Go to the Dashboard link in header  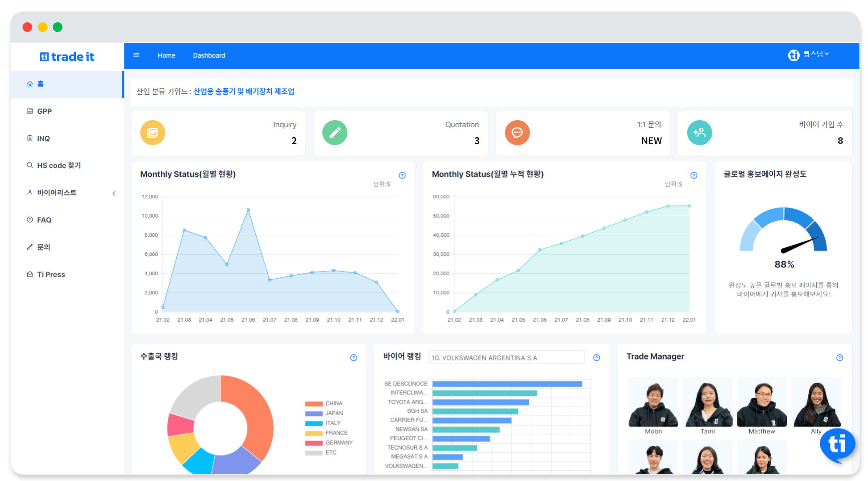(209, 55)
